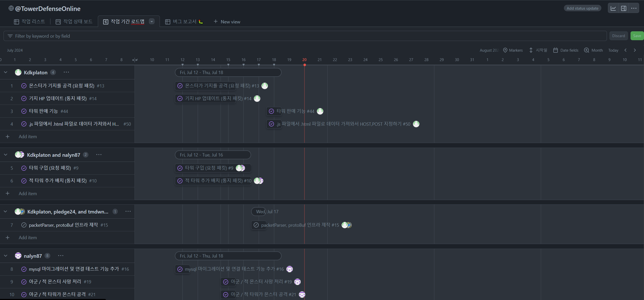Open the project three-dot menu
Screen dimensions: 644x300
click(x=634, y=8)
